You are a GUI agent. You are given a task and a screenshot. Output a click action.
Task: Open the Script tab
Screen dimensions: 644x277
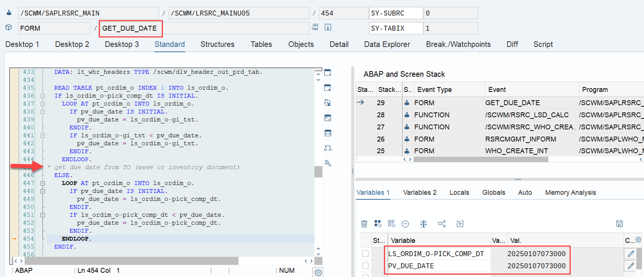pos(543,44)
